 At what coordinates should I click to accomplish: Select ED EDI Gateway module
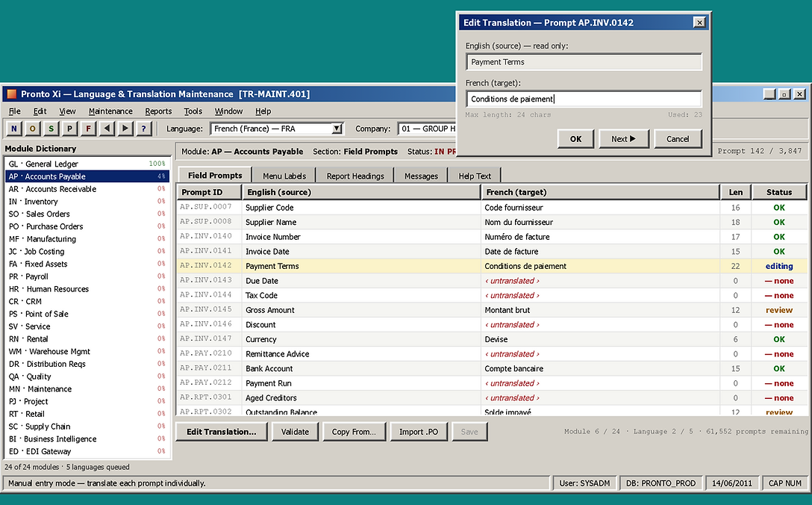[87, 451]
